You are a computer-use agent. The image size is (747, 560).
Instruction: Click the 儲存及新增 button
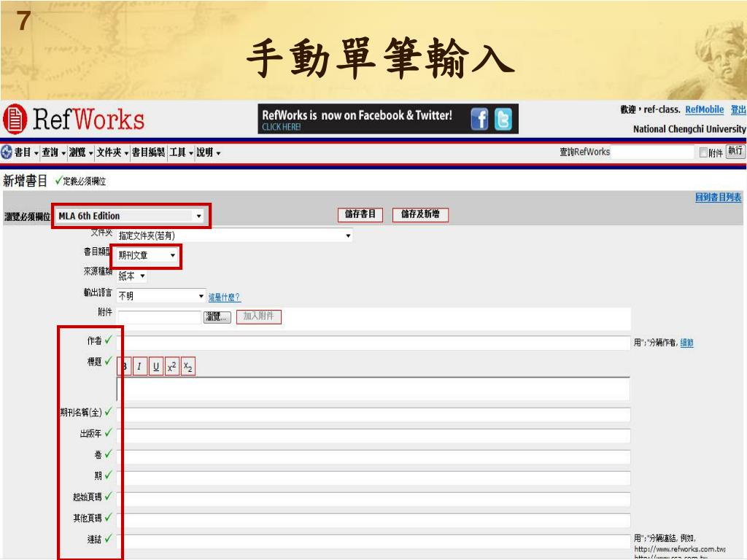(420, 214)
